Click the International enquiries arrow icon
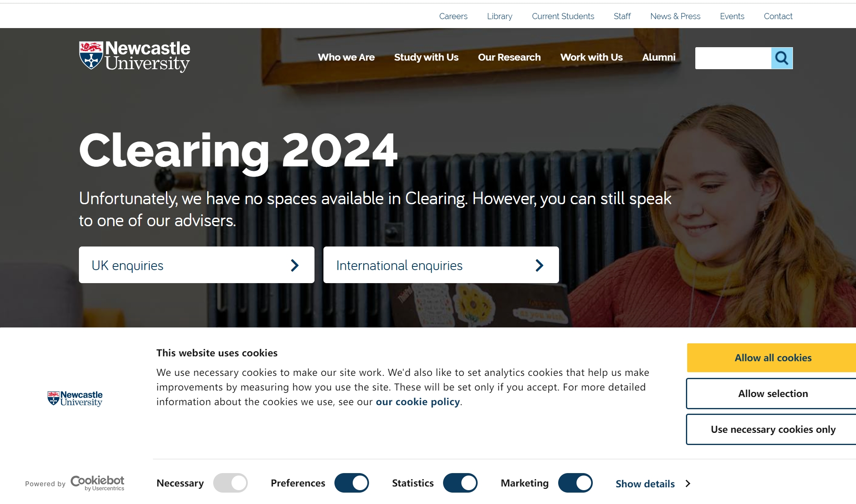 (x=539, y=264)
